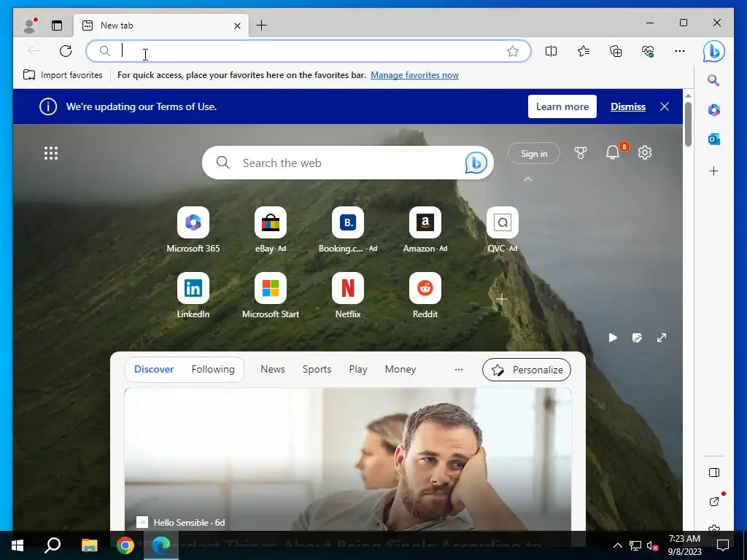The width and height of the screenshot is (747, 560).
Task: Open the News feed tab
Action: pos(273,369)
